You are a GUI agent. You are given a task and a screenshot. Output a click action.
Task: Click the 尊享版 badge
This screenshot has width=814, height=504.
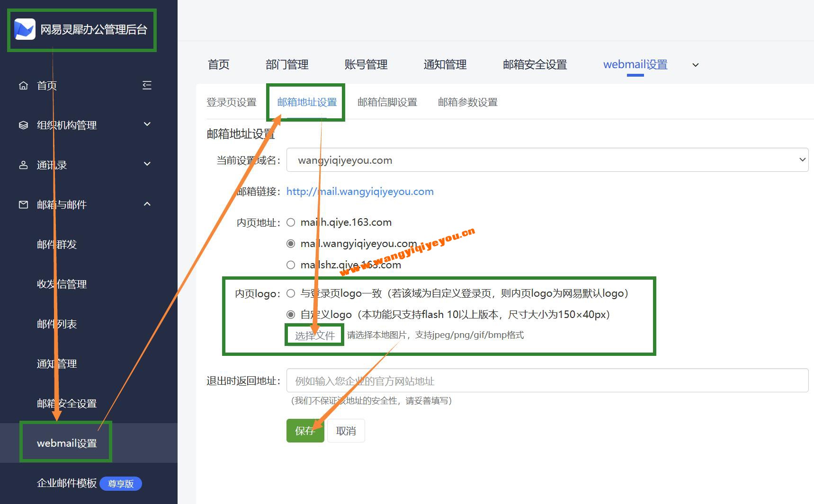click(121, 484)
